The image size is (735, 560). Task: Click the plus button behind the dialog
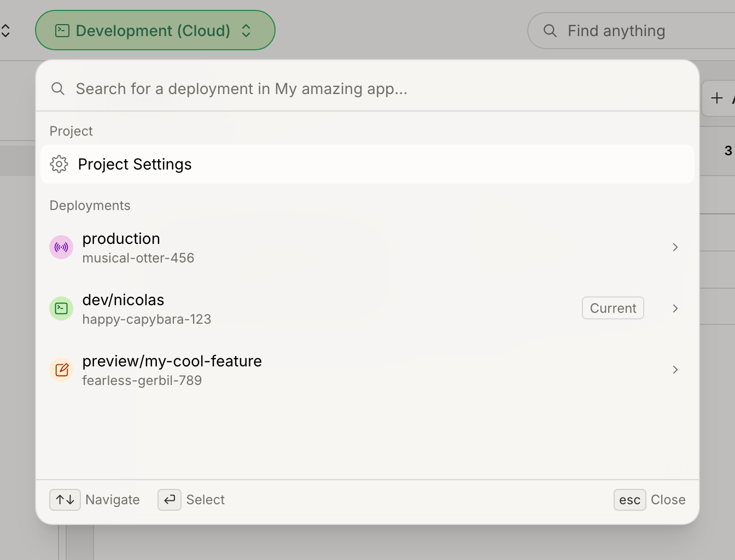pyautogui.click(x=717, y=98)
